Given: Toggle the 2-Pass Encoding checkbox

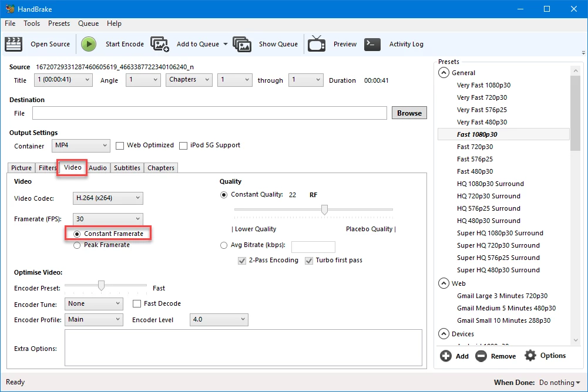Looking at the screenshot, I should [x=242, y=261].
